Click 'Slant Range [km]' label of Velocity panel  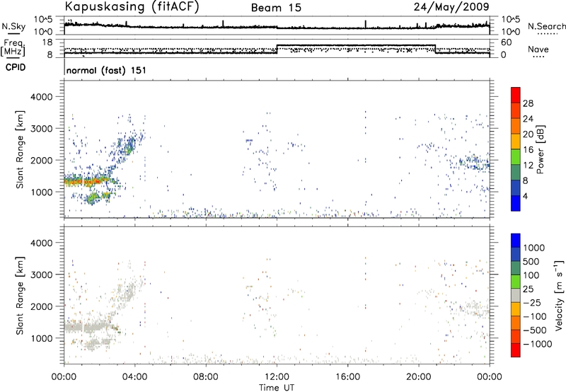pyautogui.click(x=20, y=296)
